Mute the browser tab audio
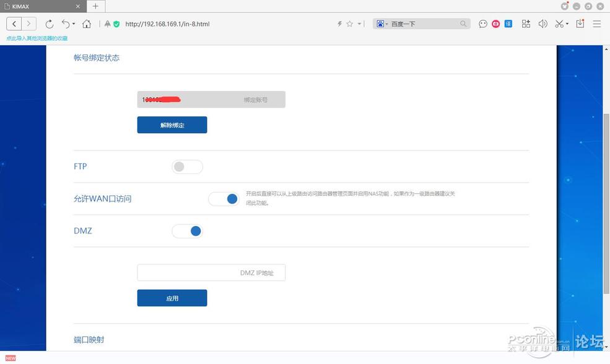Image resolution: width=610 pixels, height=364 pixels. (542, 24)
